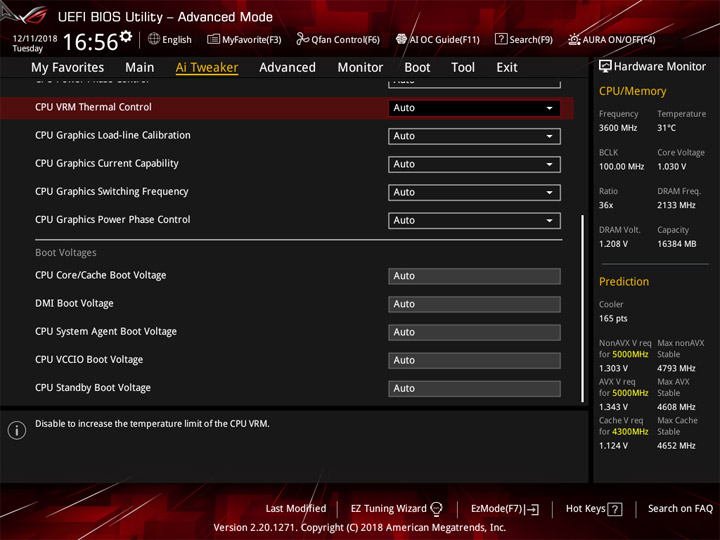Select CPU Graphics Load-line Calibration label
Image resolution: width=720 pixels, height=540 pixels.
[x=112, y=135]
